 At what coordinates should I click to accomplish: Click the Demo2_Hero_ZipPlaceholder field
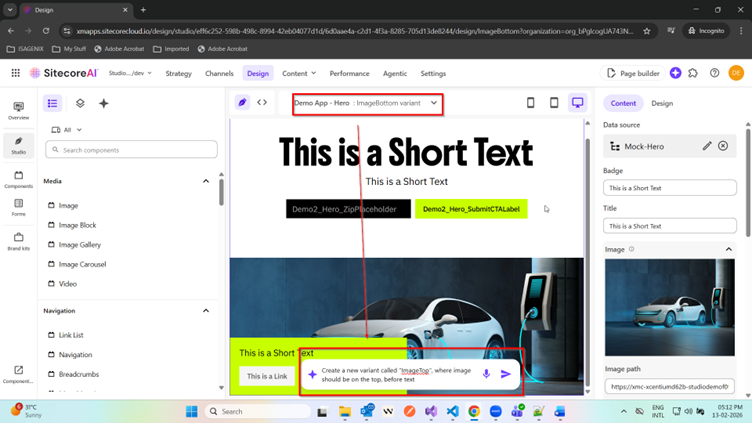pyautogui.click(x=348, y=209)
